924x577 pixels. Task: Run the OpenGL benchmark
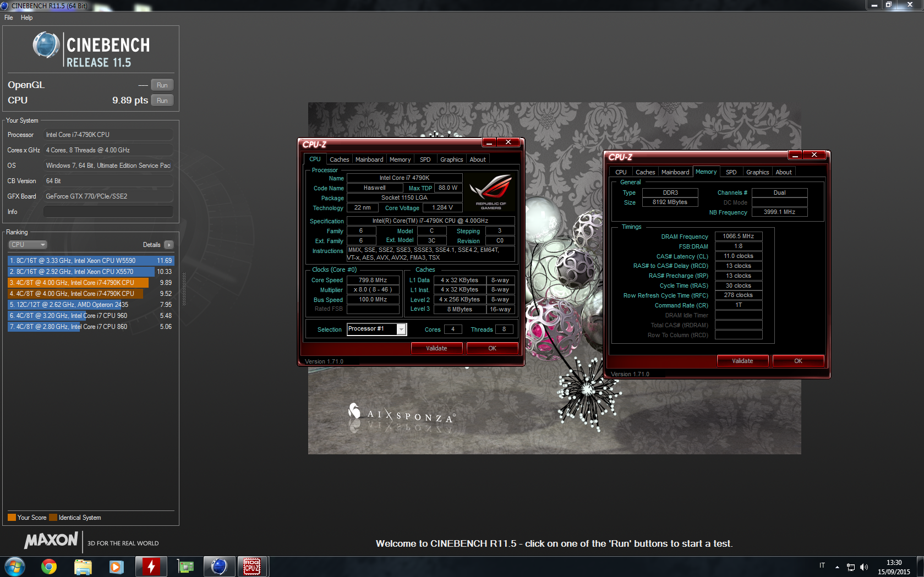pyautogui.click(x=162, y=85)
